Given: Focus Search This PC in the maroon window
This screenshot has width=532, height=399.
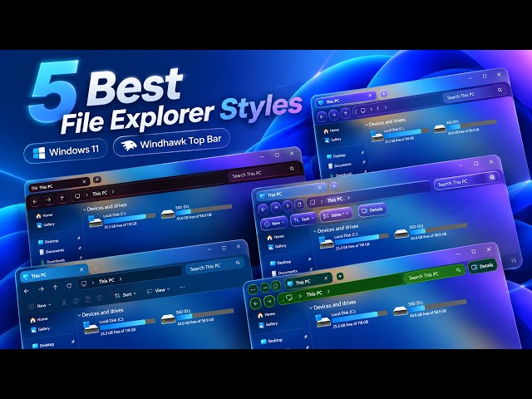Looking at the screenshot, I should coord(264,172).
